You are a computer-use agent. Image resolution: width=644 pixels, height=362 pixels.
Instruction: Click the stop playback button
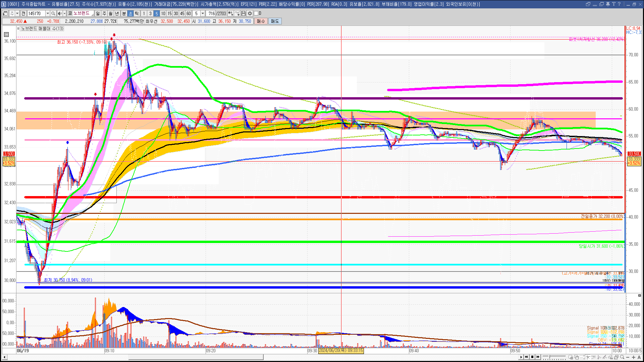click(x=532, y=357)
